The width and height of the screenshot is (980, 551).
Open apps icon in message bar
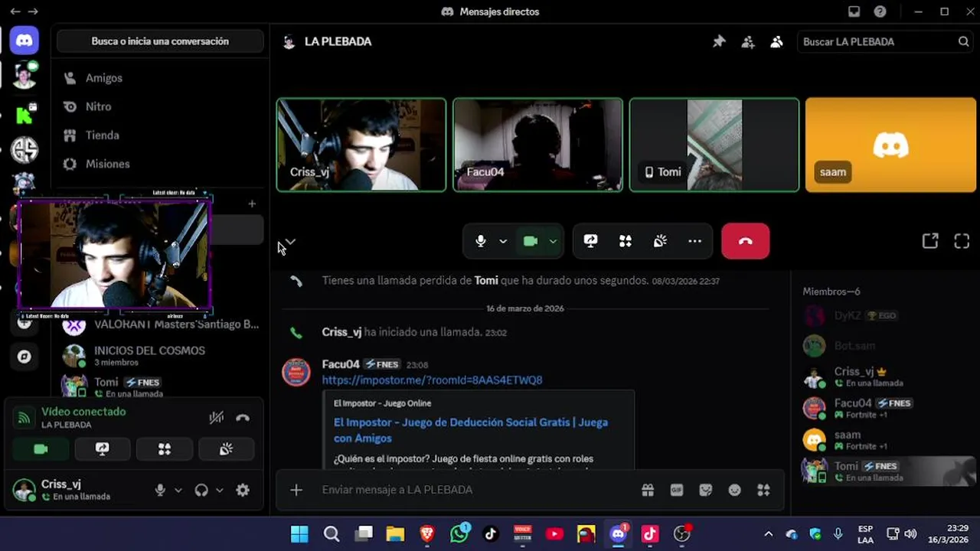(x=763, y=490)
